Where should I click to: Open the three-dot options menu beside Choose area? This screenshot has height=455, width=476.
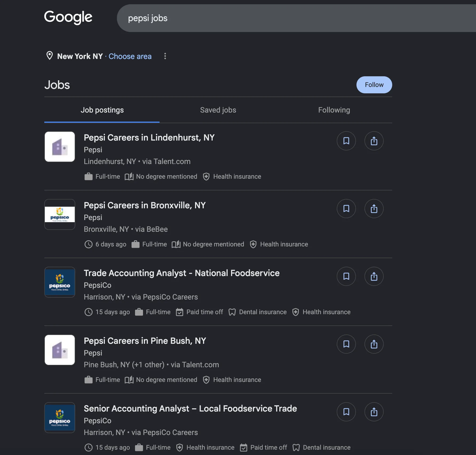(x=165, y=56)
